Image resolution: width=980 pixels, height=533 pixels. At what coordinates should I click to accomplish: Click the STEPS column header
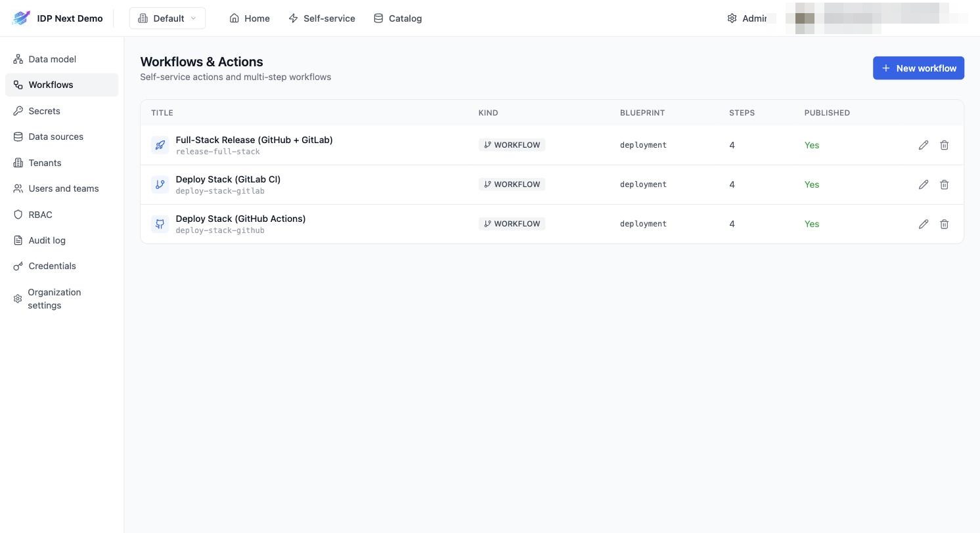click(x=742, y=113)
